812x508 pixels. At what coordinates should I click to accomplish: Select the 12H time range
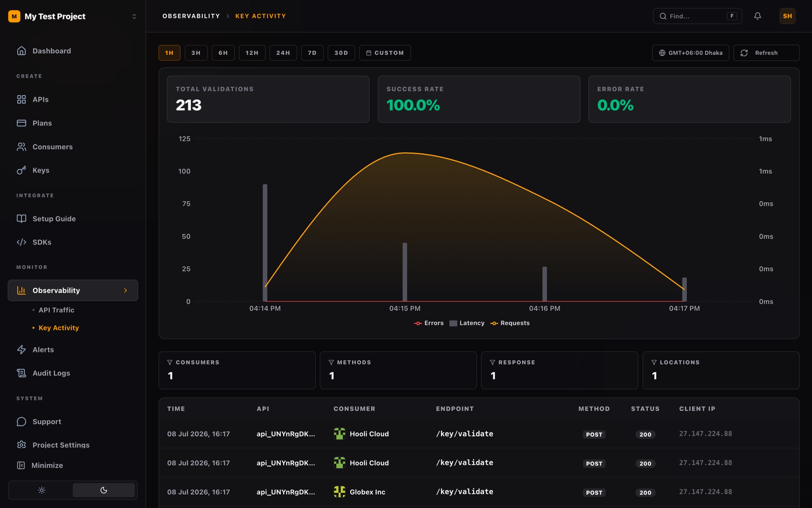tap(252, 53)
